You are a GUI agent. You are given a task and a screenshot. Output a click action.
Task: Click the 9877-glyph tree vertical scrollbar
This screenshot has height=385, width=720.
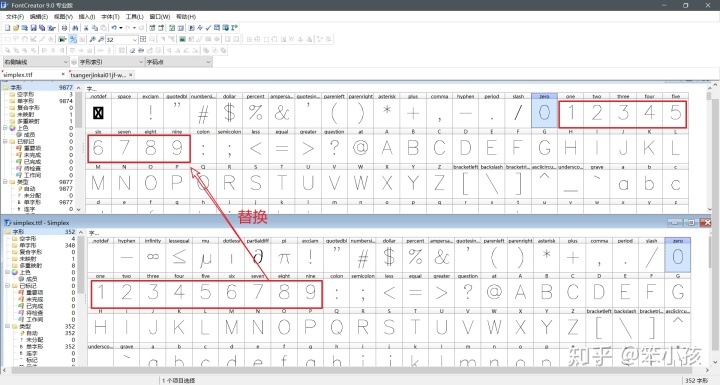pyautogui.click(x=79, y=110)
